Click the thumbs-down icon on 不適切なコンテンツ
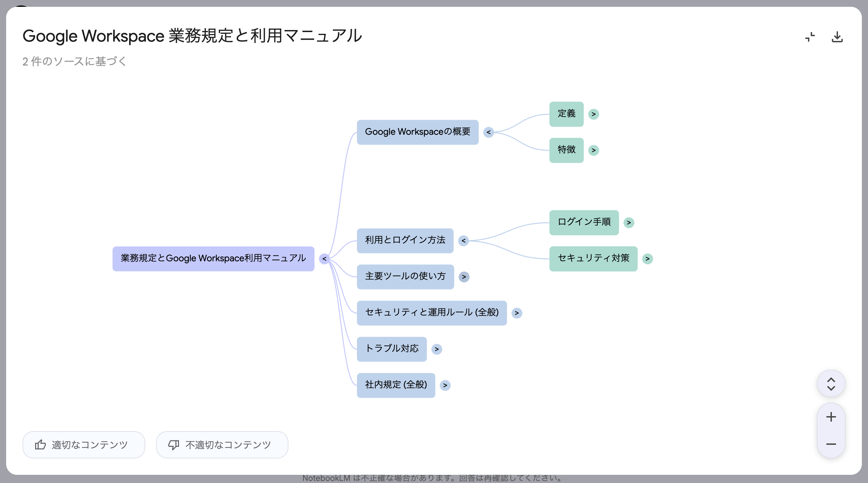 point(174,444)
